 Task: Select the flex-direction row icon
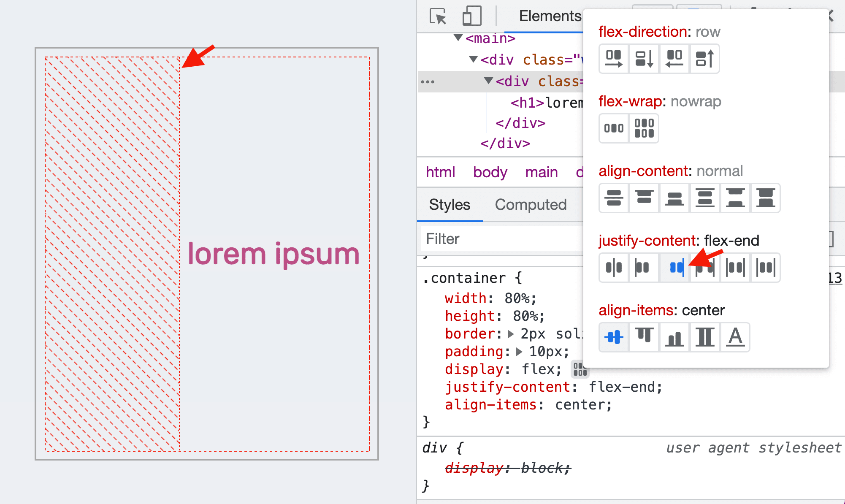(613, 58)
